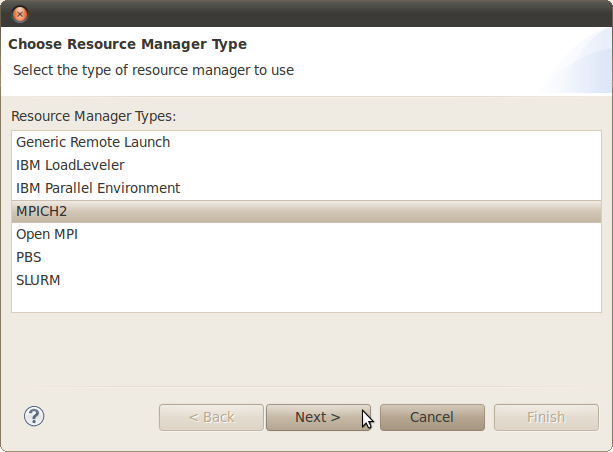Select PBS from the types list
Viewport: 613px width, 452px height.
[x=306, y=257]
